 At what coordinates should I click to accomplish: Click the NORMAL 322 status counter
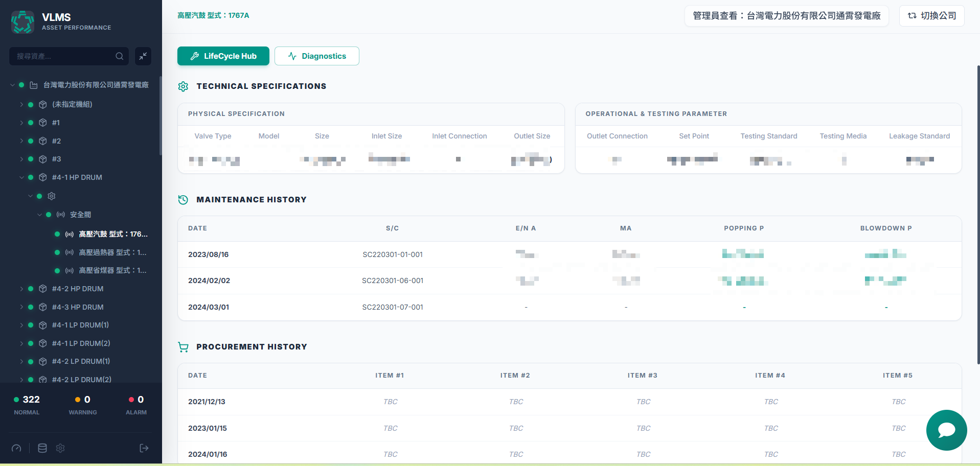27,405
